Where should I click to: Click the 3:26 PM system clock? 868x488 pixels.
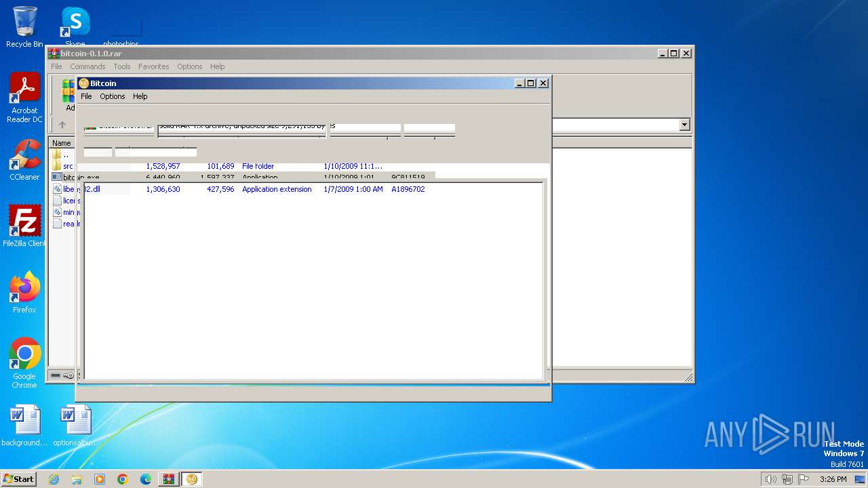click(x=833, y=479)
